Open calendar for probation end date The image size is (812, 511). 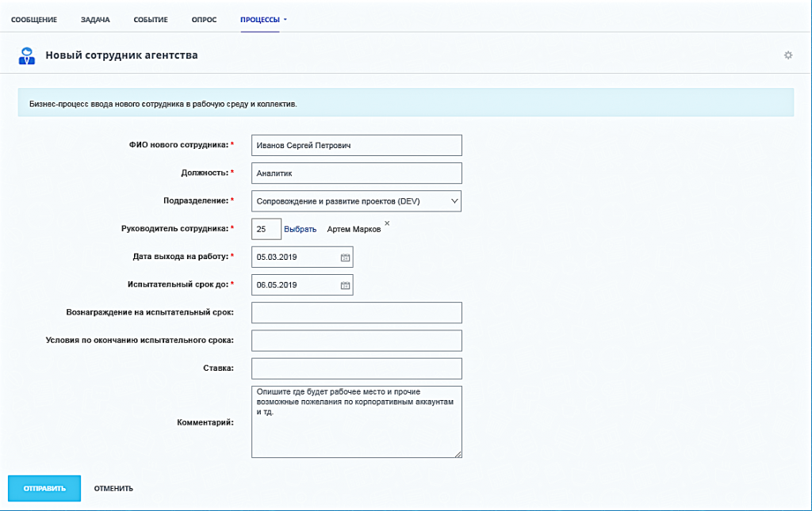(345, 285)
